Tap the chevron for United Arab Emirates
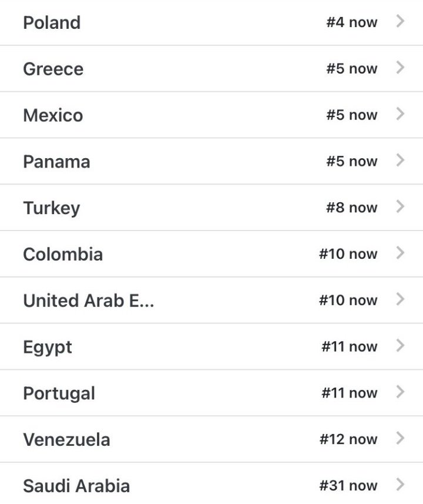Viewport: 423px width, 504px height. [x=400, y=300]
